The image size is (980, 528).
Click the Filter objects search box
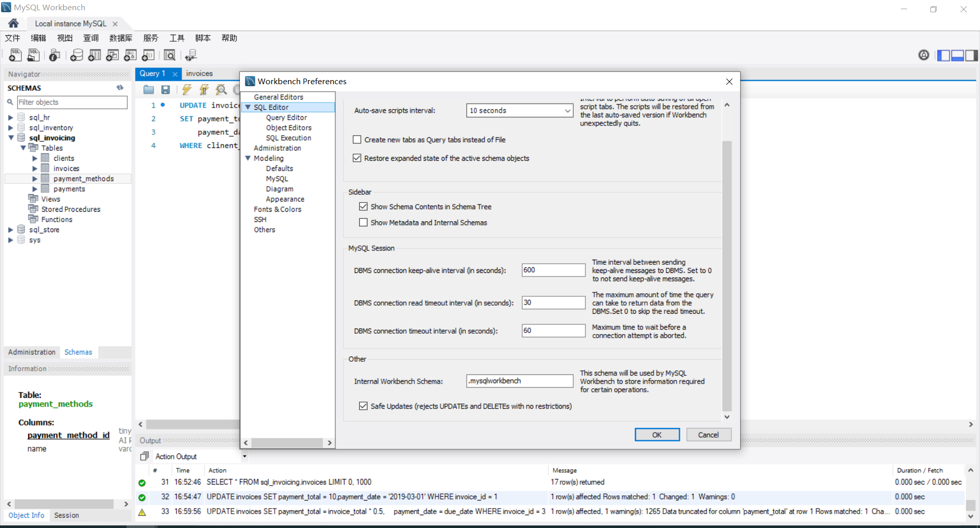pos(72,102)
